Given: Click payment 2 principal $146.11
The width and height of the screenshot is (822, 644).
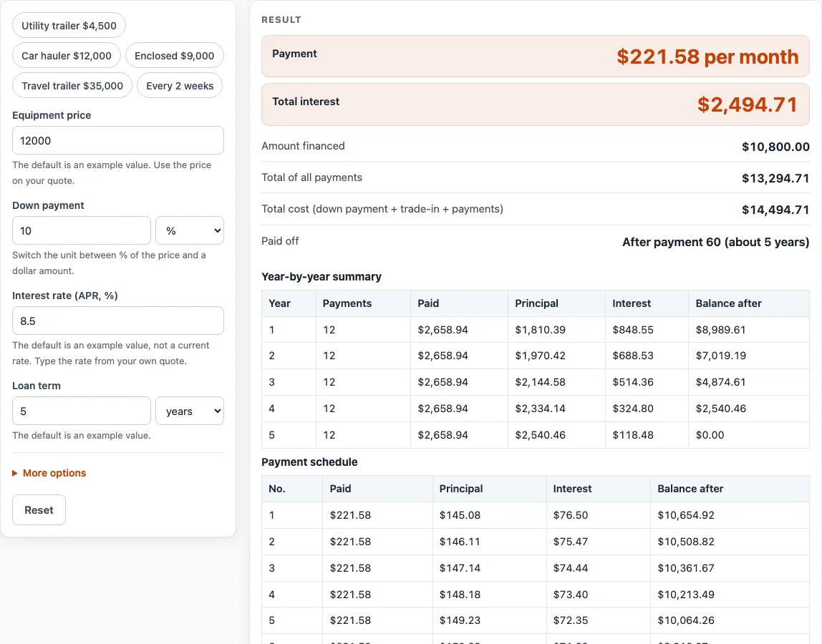Looking at the screenshot, I should tap(460, 541).
